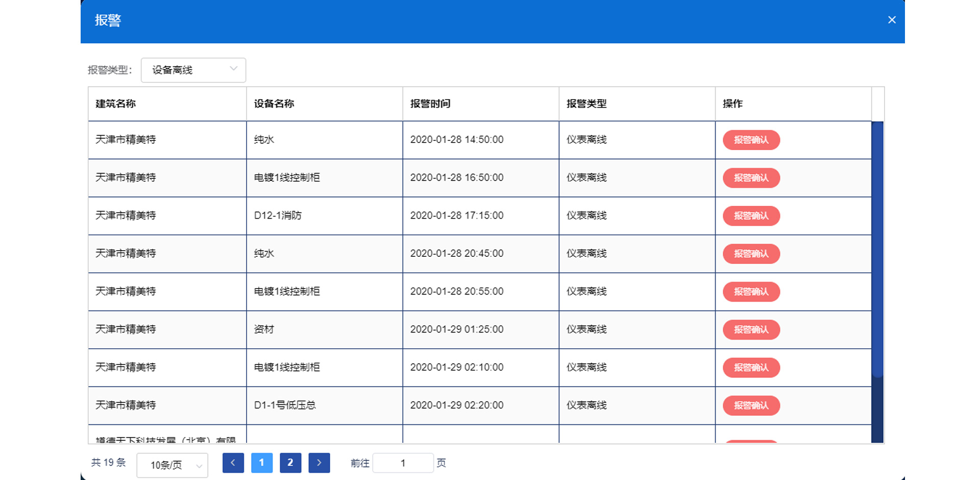This screenshot has width=980, height=480.
Task: Click the table's vertical scrollbar thumb
Action: coord(877,249)
